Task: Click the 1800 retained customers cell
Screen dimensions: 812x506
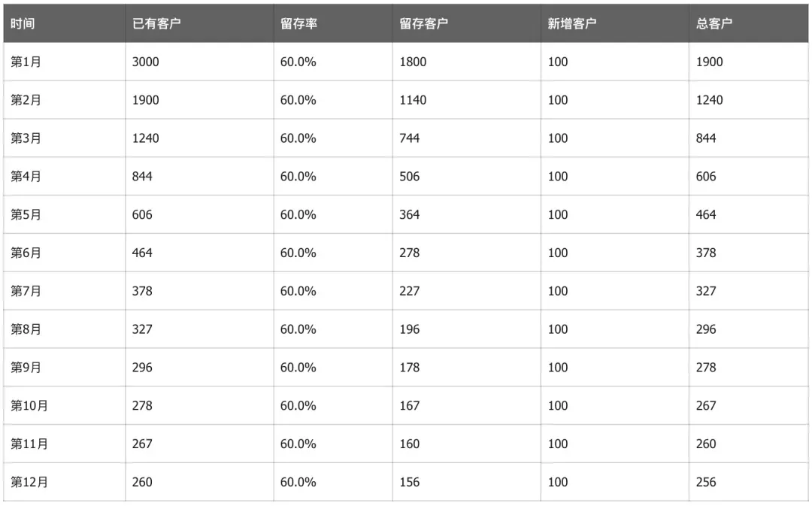Action: click(x=413, y=62)
